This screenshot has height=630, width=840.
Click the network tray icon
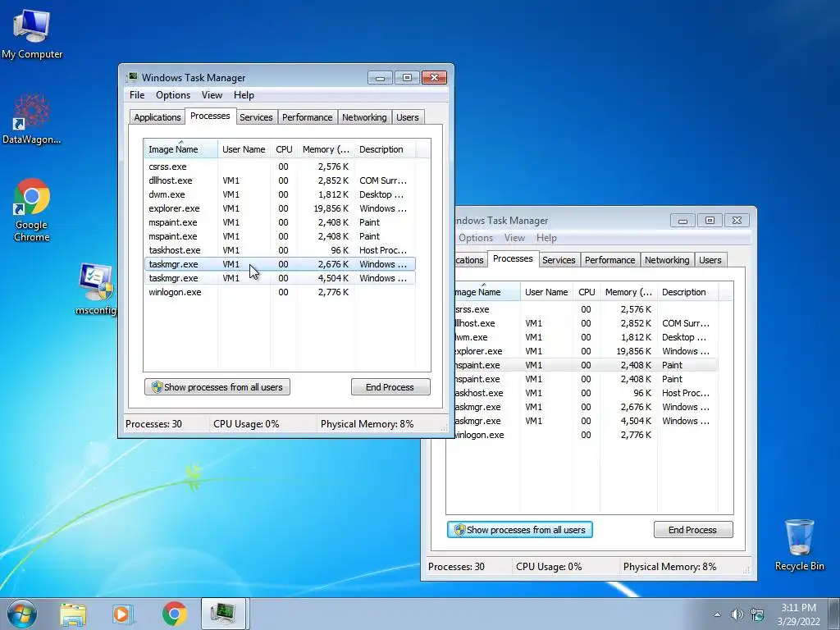757,614
